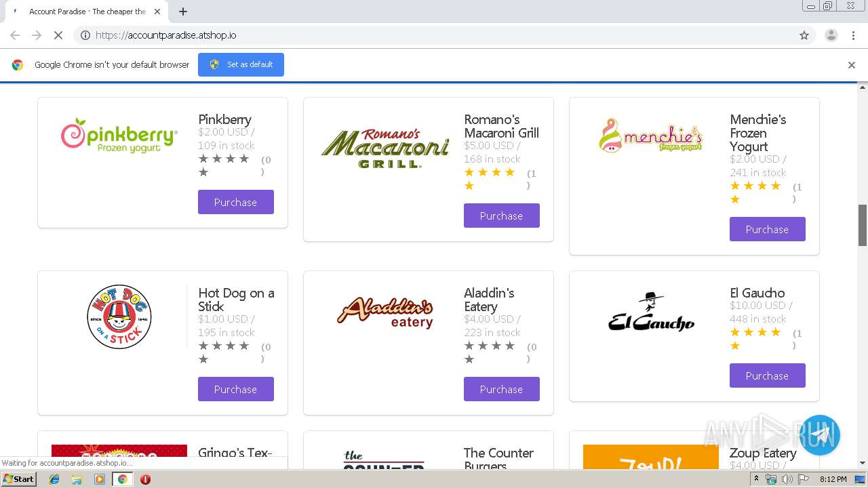Image resolution: width=868 pixels, height=488 pixels.
Task: Click the network icon in system tray
Action: click(771, 479)
